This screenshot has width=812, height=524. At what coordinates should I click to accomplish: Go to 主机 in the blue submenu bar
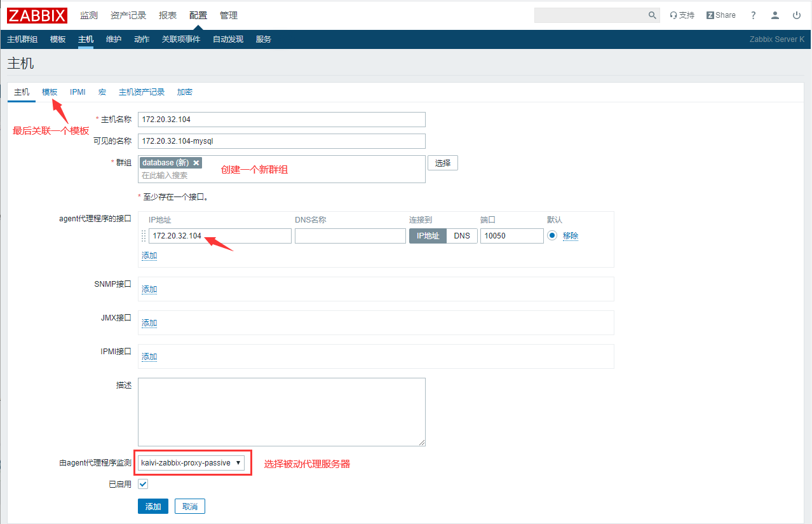click(86, 39)
